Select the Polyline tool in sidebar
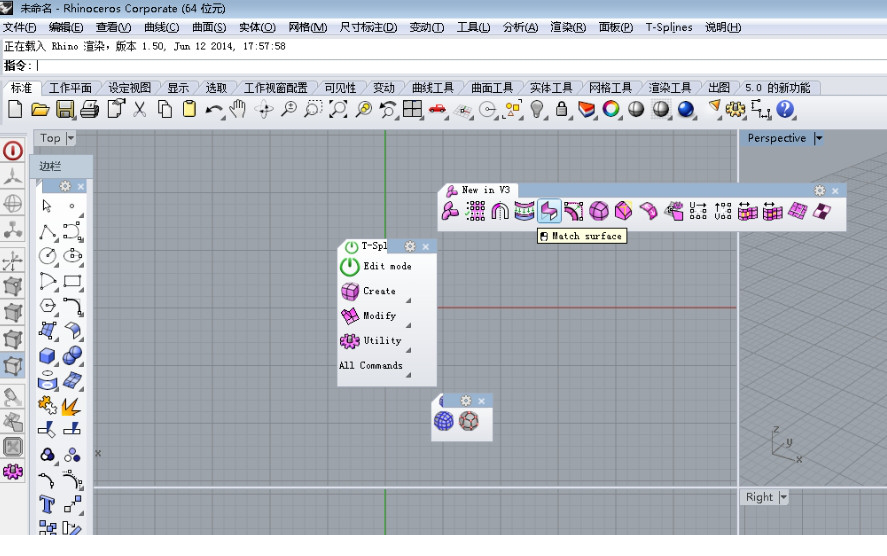The width and height of the screenshot is (887, 556). (x=48, y=232)
